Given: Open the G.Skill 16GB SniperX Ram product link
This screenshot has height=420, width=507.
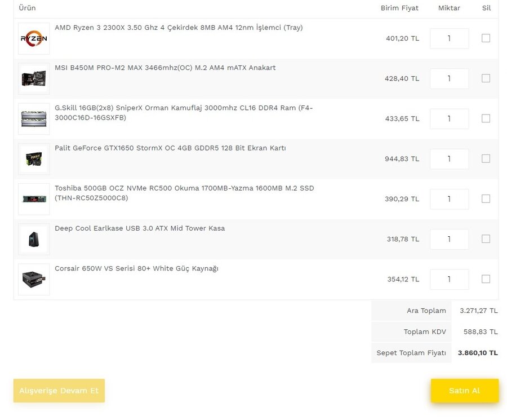Looking at the screenshot, I should [x=184, y=113].
